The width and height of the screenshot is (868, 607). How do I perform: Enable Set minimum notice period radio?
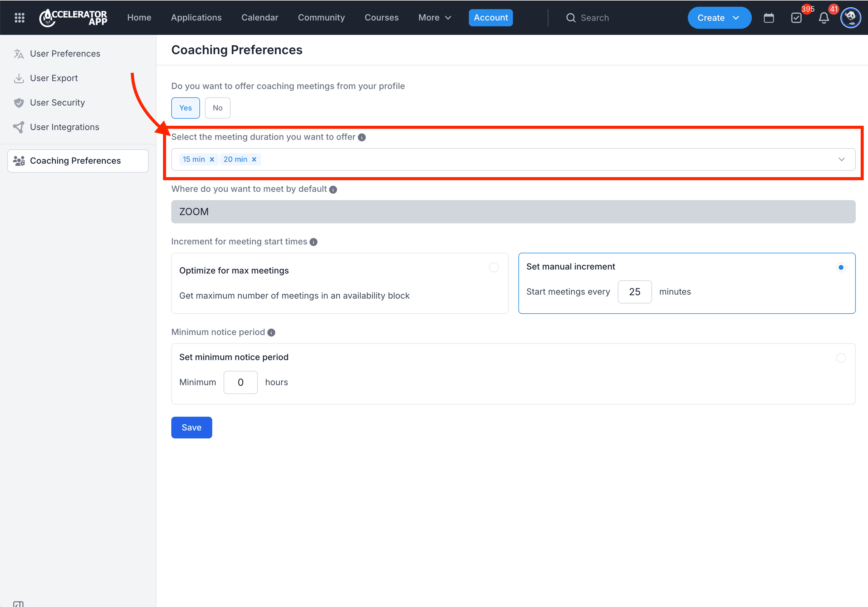pyautogui.click(x=841, y=358)
